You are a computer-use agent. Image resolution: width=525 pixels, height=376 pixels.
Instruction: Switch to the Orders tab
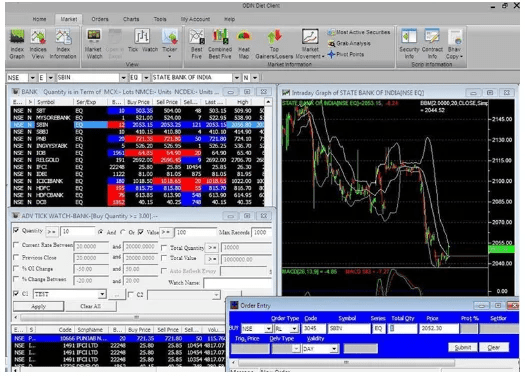click(x=100, y=19)
